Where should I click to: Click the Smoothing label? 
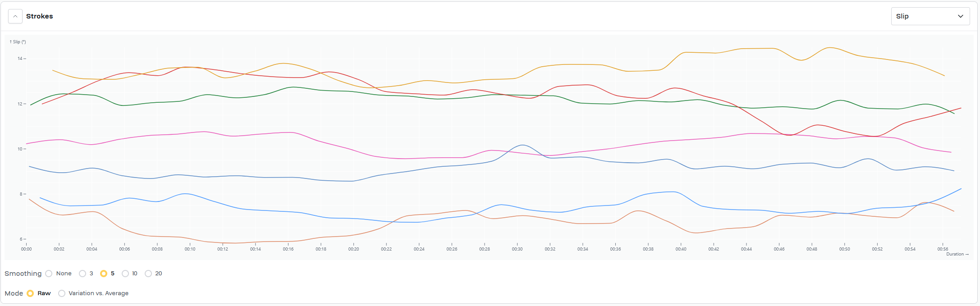pos(23,274)
